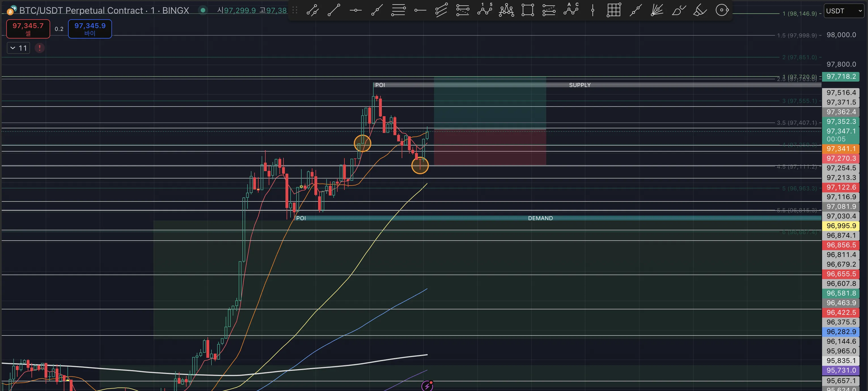Select the Gann Box grid tool

(614, 10)
